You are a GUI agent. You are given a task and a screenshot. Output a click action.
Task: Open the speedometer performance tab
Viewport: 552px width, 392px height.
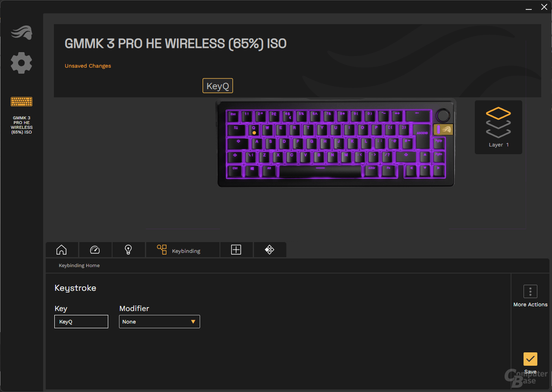95,250
